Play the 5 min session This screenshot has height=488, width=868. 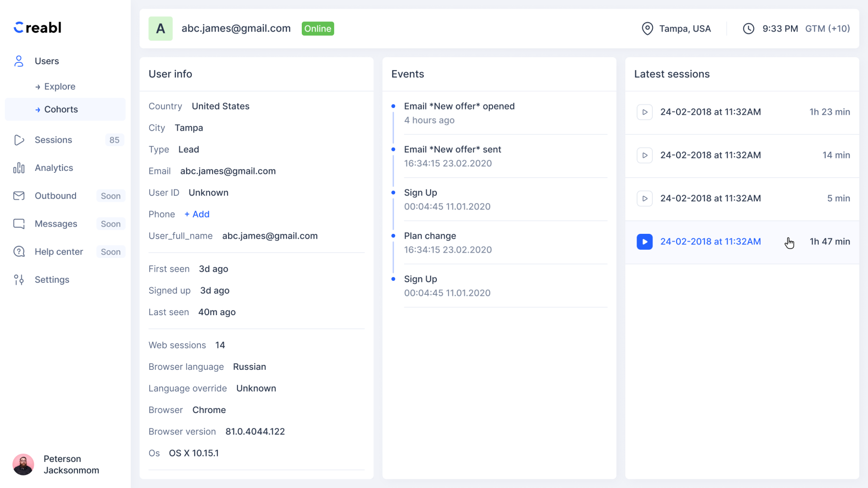coord(644,198)
